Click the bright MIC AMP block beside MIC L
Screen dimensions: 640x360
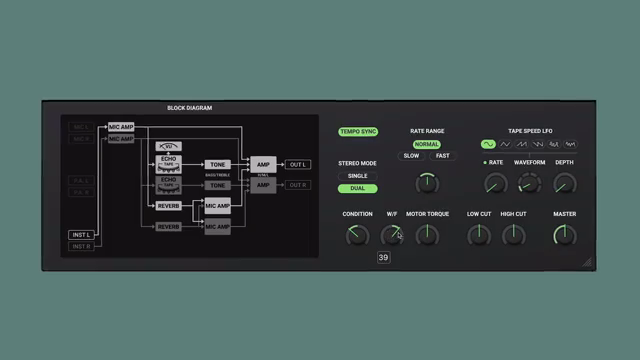pyautogui.click(x=121, y=127)
